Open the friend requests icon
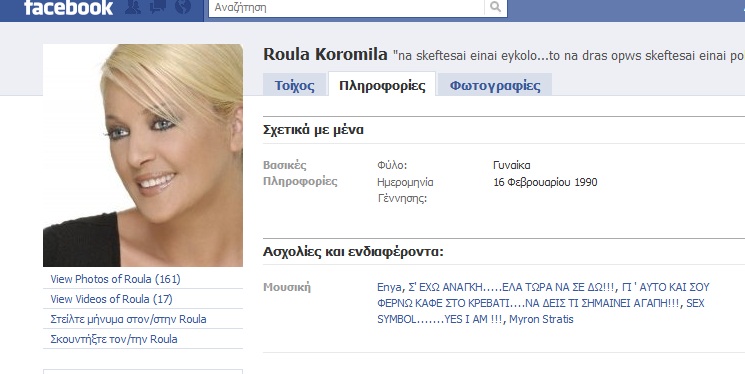745x374 pixels. [x=133, y=7]
